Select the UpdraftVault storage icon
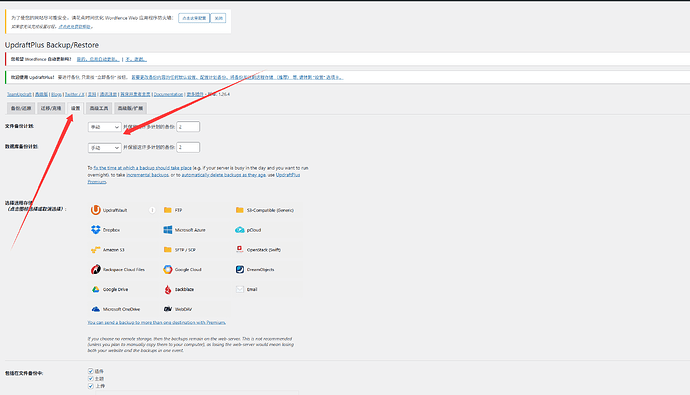 click(95, 210)
